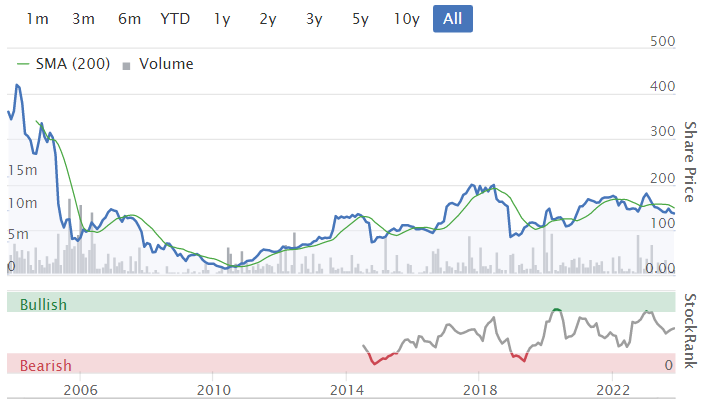Viewport: 703px width, 399px height.
Task: Switch chart to 6m range
Action: coord(130,19)
